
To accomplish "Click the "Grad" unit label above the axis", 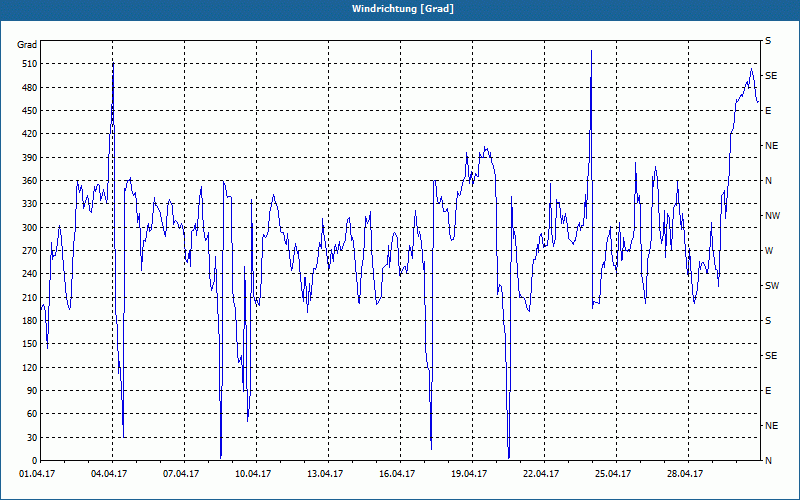I will click(x=27, y=45).
